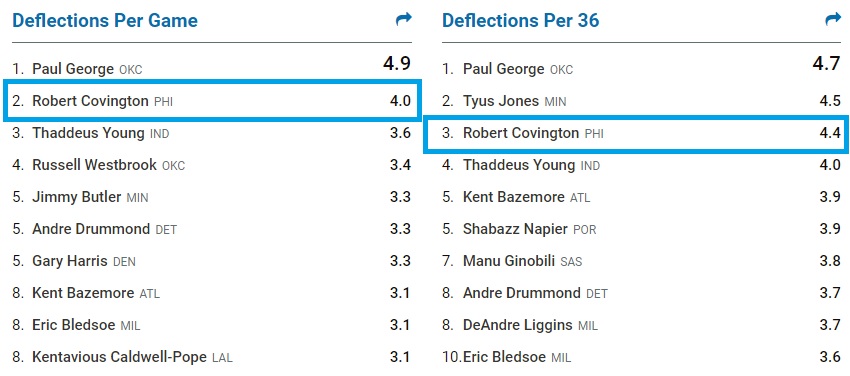Open Thaddeus Young in Per Game list
The height and width of the screenshot is (376, 850).
[x=88, y=133]
